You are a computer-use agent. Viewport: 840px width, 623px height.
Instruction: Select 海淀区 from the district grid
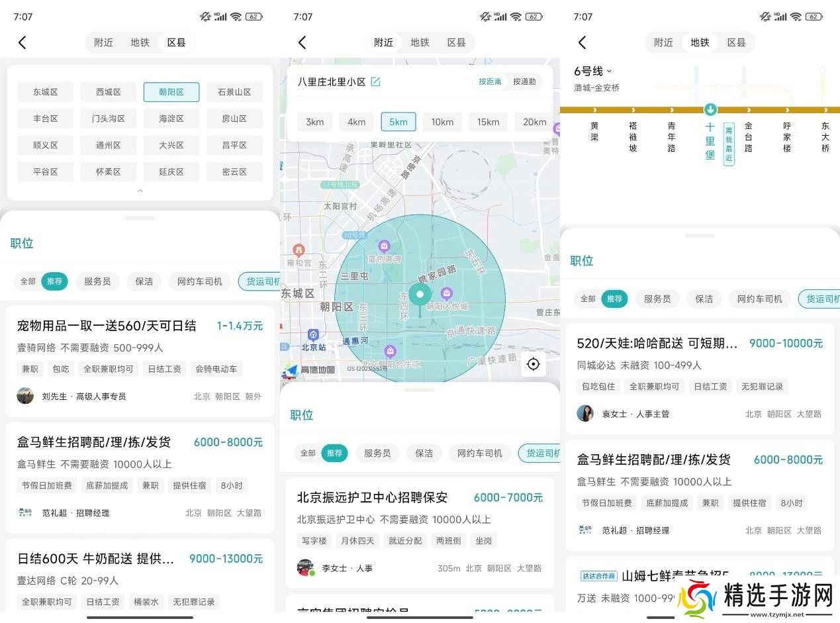click(171, 119)
